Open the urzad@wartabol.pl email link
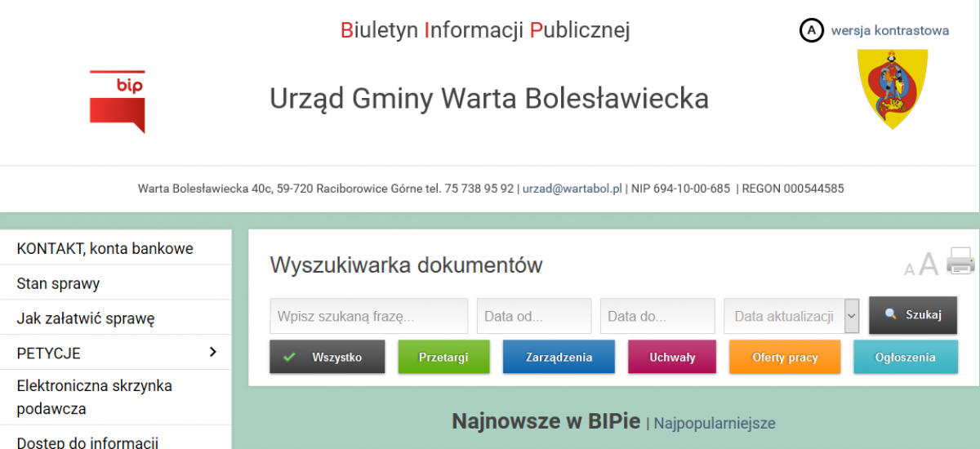 point(572,189)
